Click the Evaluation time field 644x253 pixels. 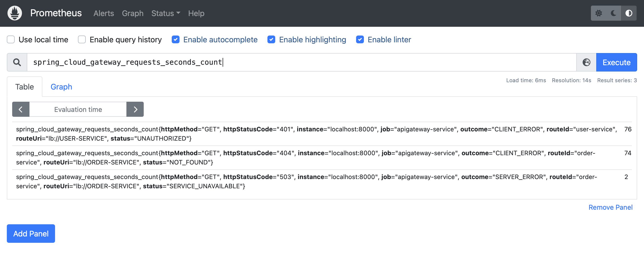coord(78,109)
